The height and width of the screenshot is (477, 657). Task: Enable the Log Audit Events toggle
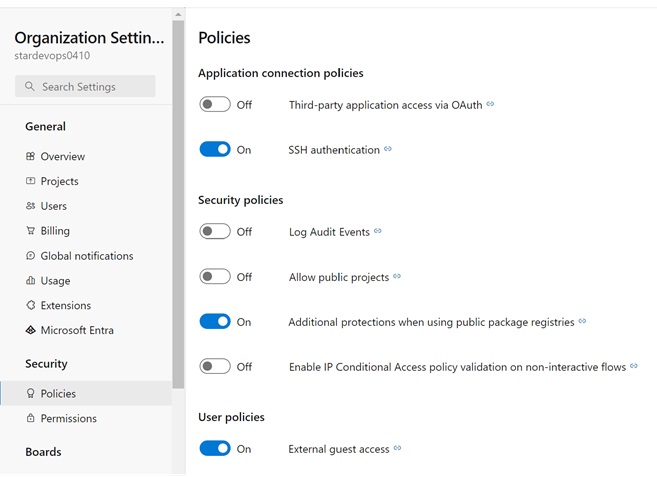pyautogui.click(x=215, y=231)
